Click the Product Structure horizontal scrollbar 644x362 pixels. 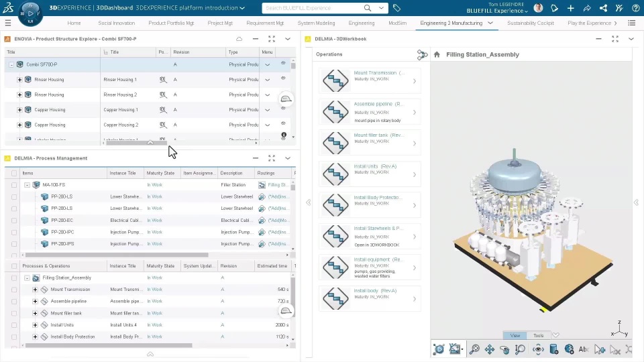click(x=136, y=143)
